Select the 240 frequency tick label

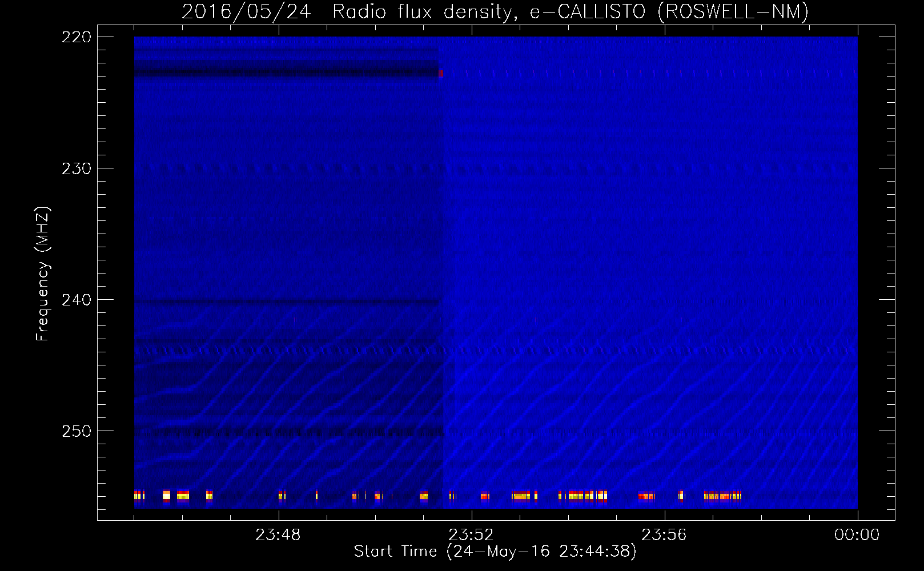click(77, 300)
